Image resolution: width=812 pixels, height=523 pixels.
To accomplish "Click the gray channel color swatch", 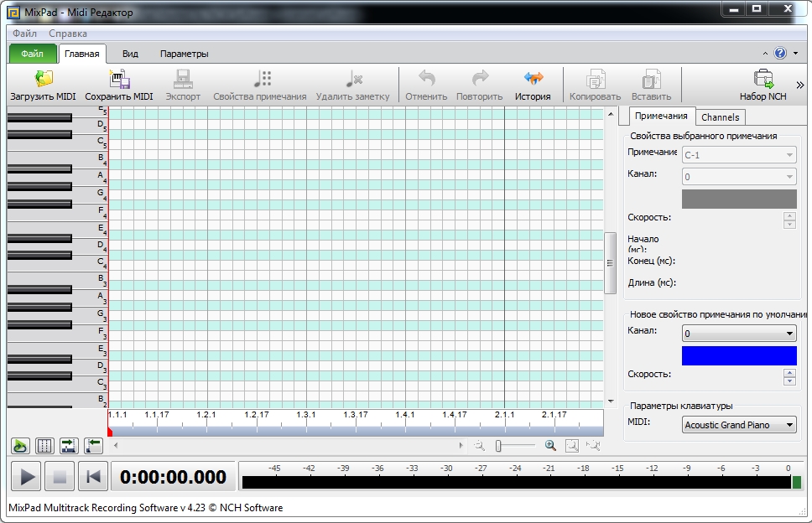I will pyautogui.click(x=739, y=199).
